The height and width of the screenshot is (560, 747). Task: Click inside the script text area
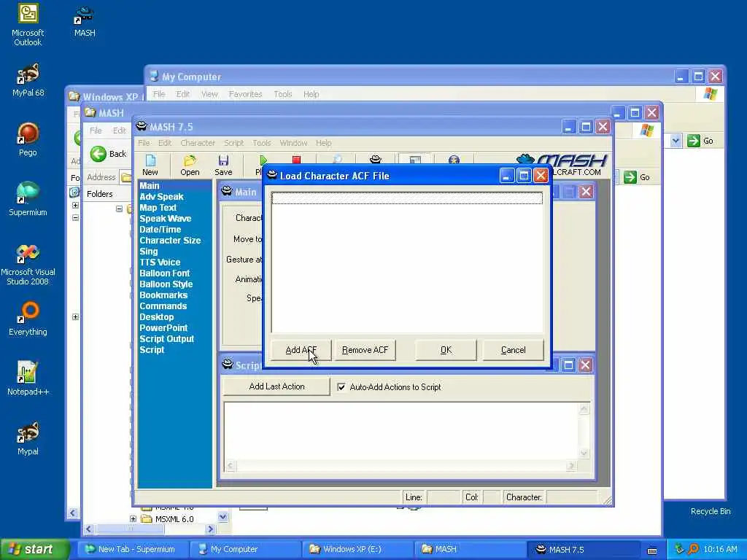402,432
